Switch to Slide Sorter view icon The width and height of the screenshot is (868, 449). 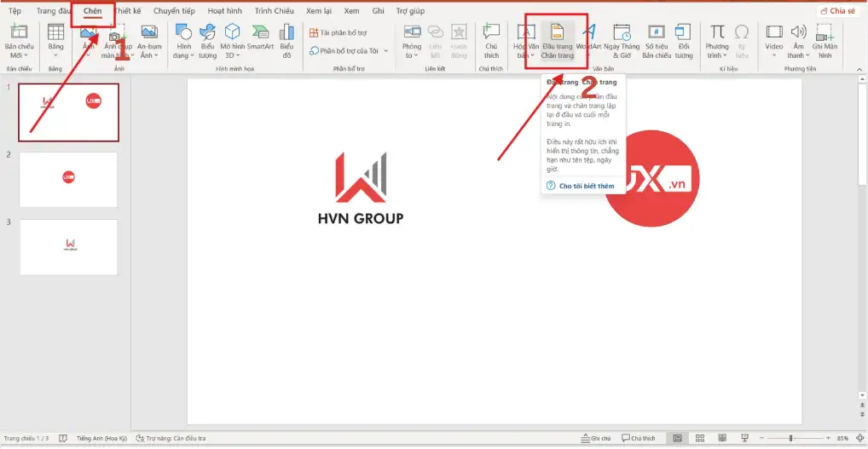(x=699, y=438)
